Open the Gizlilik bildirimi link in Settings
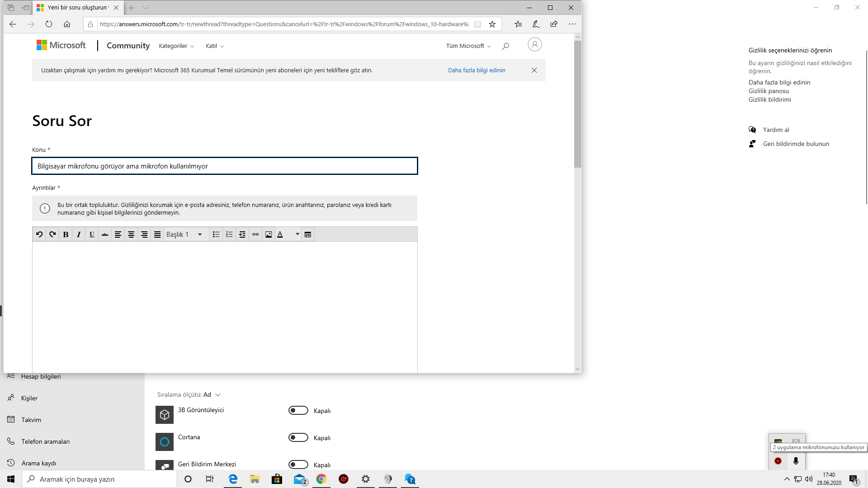 click(769, 99)
